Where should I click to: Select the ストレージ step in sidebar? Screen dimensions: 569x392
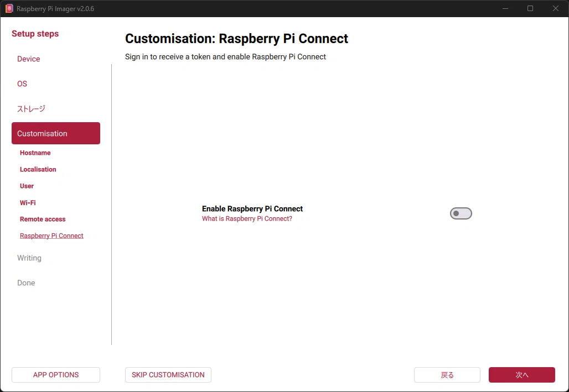point(31,108)
